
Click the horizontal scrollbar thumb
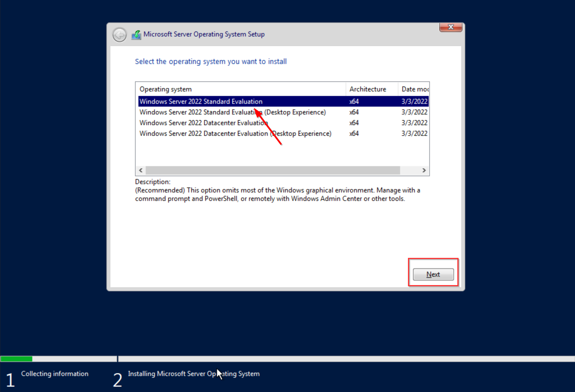click(272, 170)
